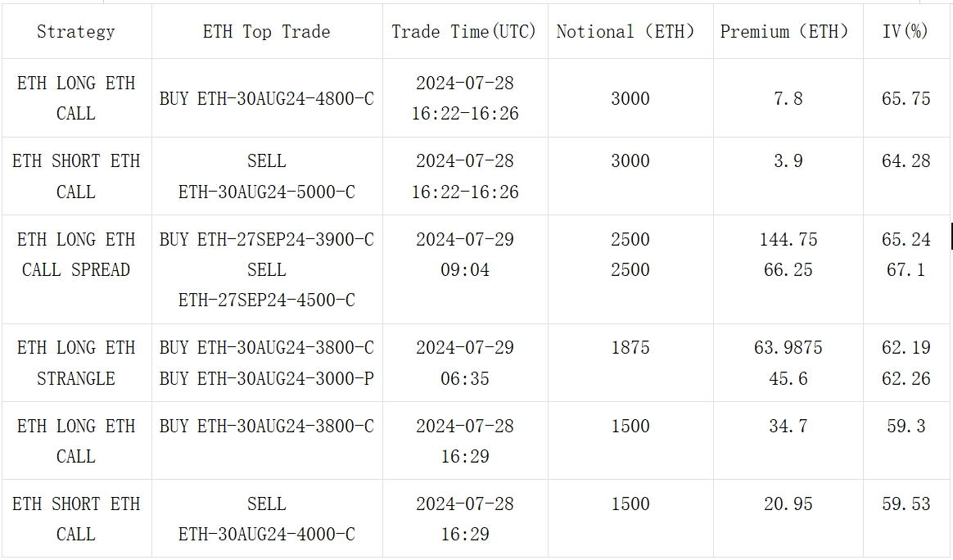The image size is (953, 560).
Task: Click the SELL ETH-30AUG24-4000-C cell
Action: pyautogui.click(x=267, y=518)
